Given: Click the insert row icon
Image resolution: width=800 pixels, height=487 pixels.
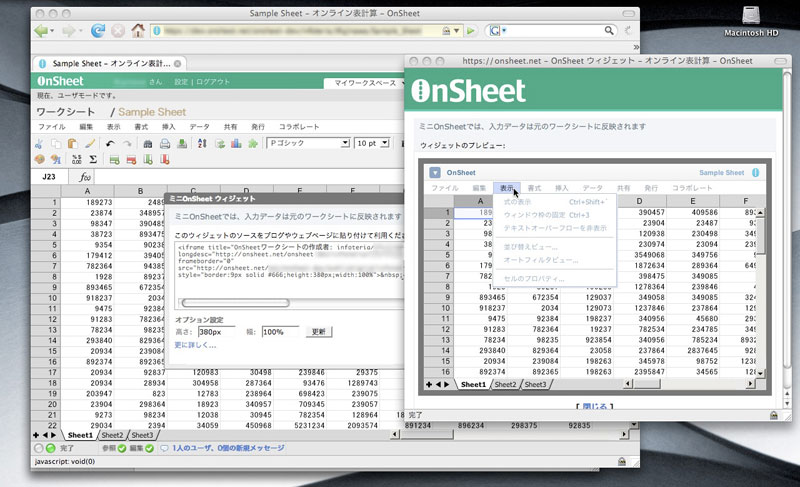Looking at the screenshot, I should pyautogui.click(x=114, y=160).
